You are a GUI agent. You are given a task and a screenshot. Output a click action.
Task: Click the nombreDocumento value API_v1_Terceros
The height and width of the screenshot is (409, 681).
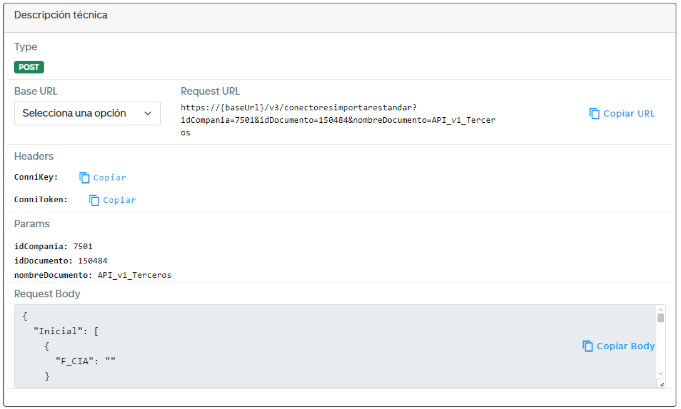(134, 275)
